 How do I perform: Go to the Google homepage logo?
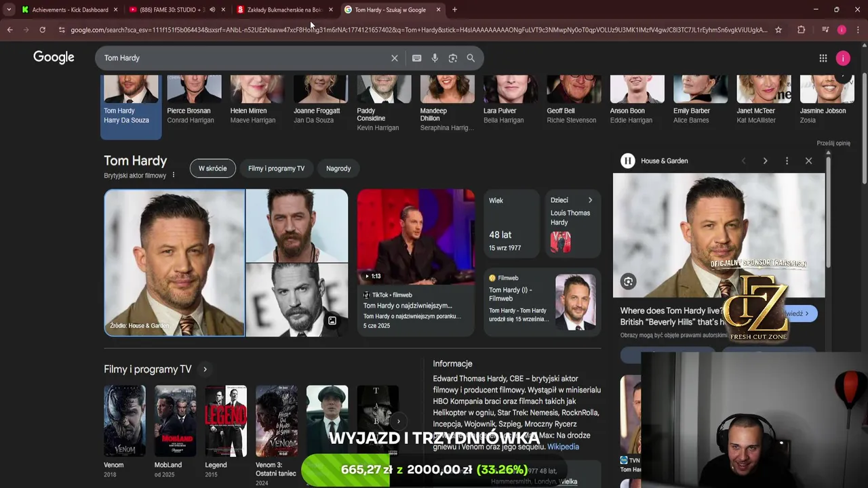[54, 58]
